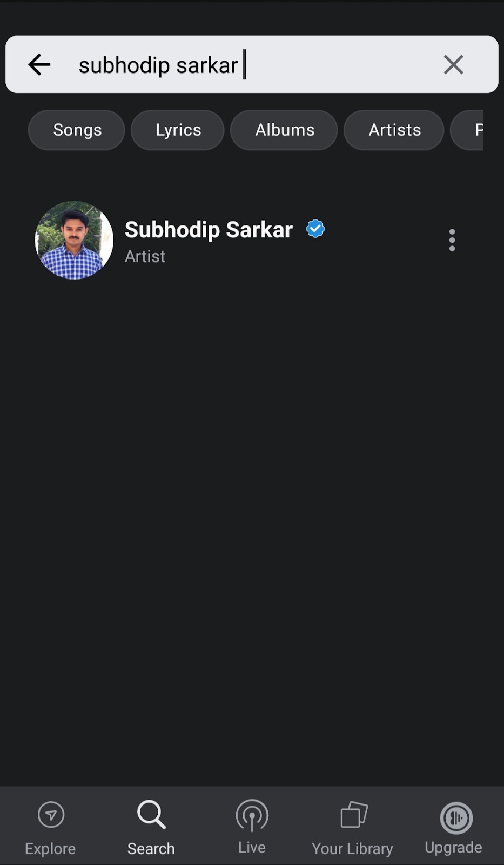Show only Artists results
504x865 pixels.
tap(394, 130)
